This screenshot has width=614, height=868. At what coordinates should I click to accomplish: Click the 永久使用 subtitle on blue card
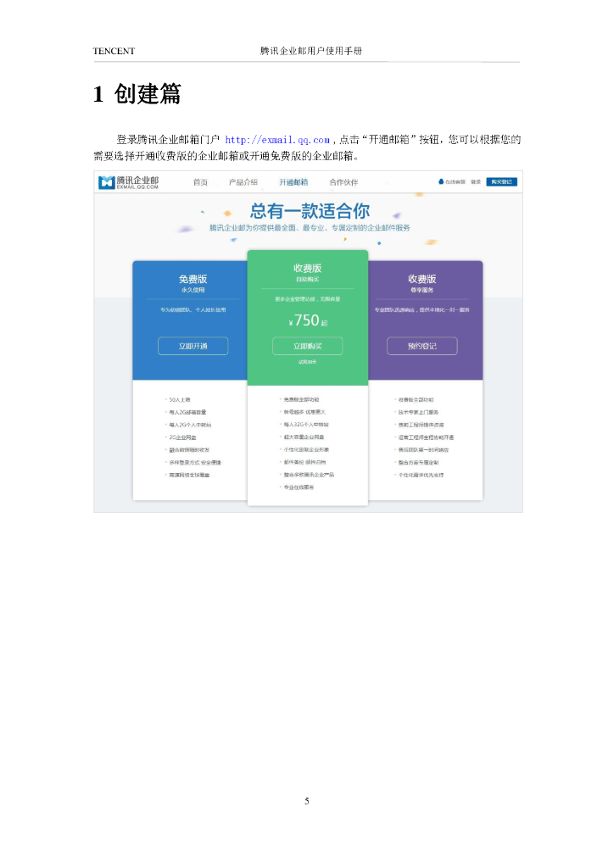coord(193,290)
